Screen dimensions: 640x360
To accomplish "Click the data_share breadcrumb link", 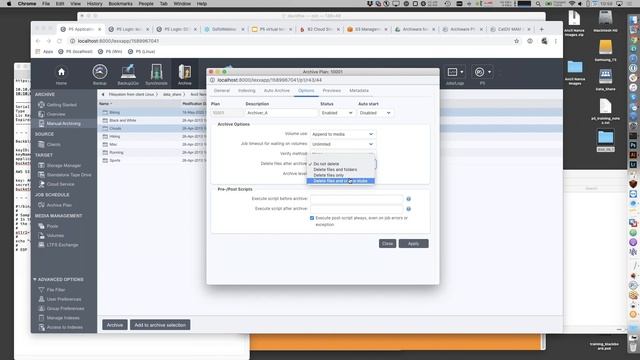I will coord(172,94).
